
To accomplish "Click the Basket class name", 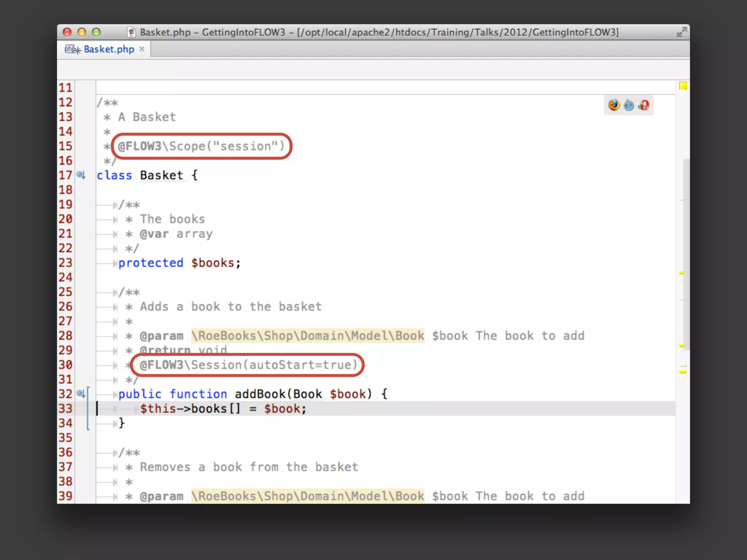I will point(161,175).
